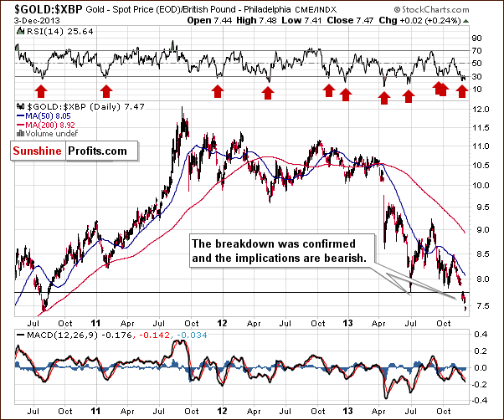Click the 10.5 price axis label

481,166
